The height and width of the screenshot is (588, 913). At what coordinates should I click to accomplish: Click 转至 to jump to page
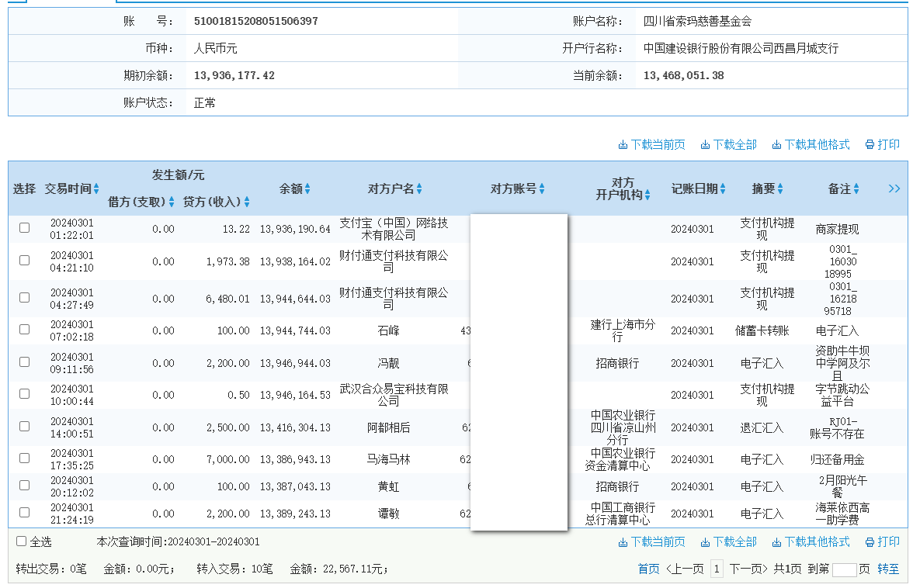888,569
